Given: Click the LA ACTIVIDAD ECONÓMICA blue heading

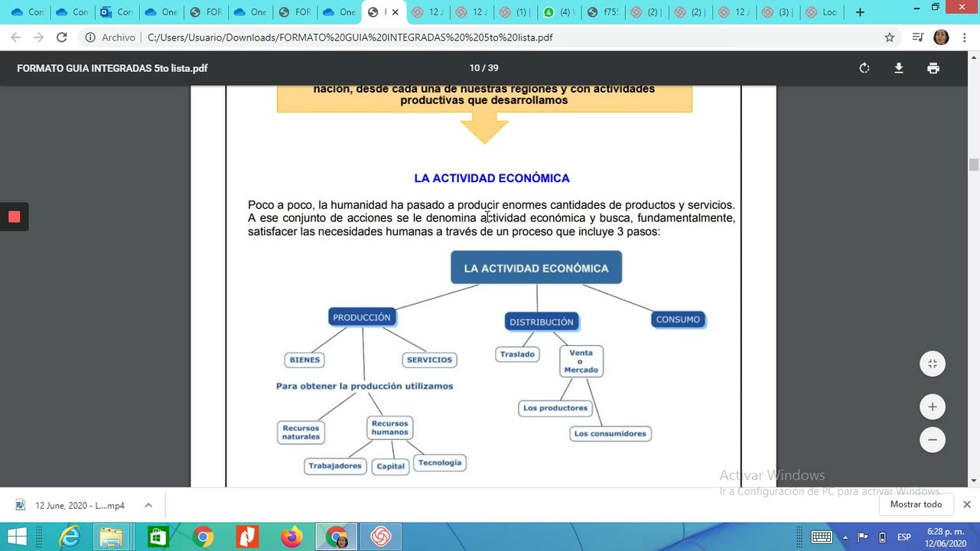Looking at the screenshot, I should (492, 178).
